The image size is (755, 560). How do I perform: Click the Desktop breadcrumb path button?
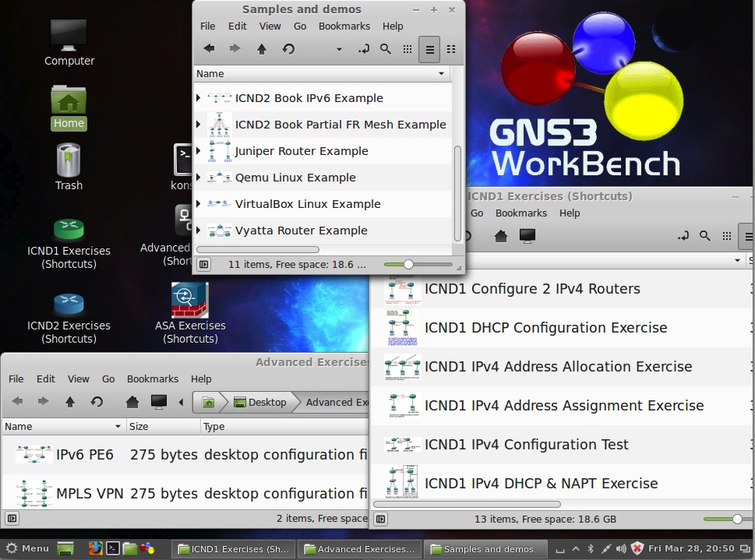[260, 402]
